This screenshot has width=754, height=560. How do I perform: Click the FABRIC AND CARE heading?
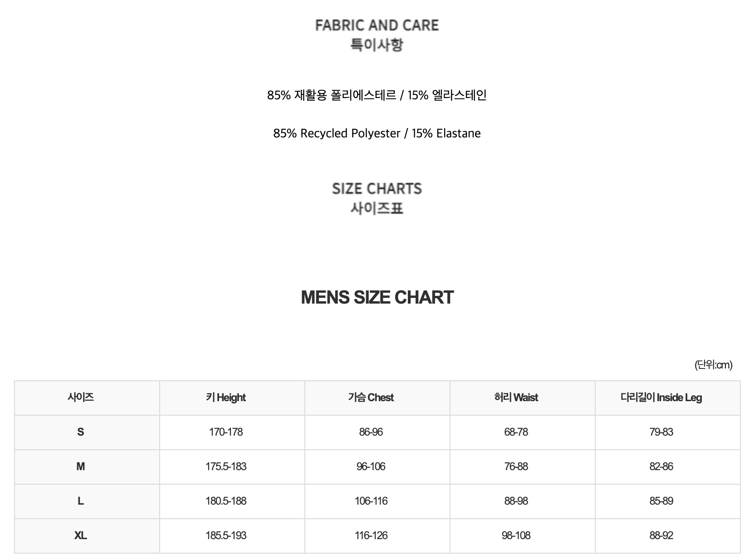pyautogui.click(x=377, y=25)
